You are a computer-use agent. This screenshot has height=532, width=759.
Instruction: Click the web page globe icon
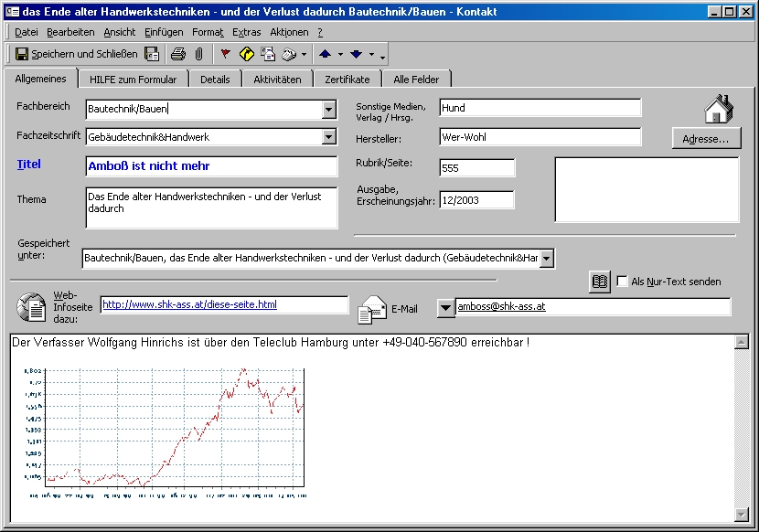[x=31, y=307]
